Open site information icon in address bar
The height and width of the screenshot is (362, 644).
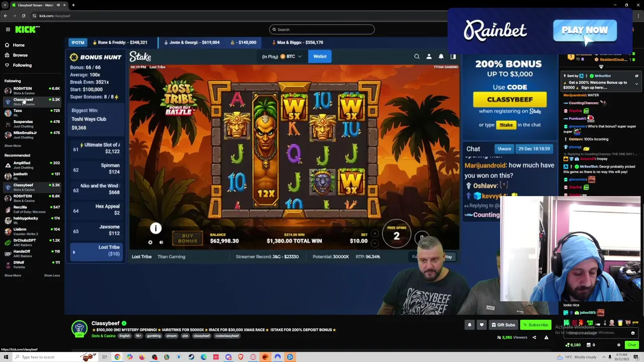pos(34,16)
